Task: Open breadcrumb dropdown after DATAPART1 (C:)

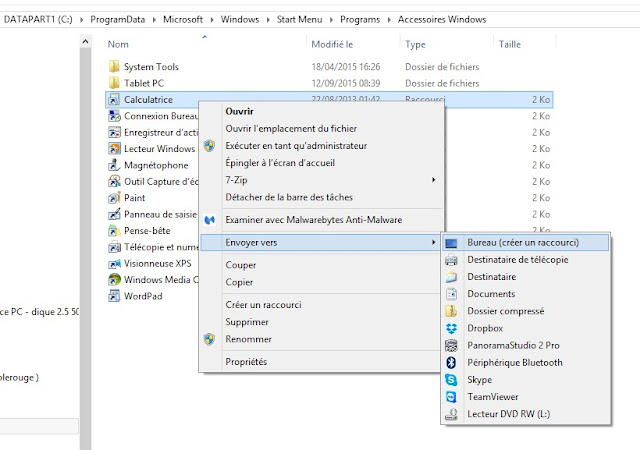Action: coord(82,20)
